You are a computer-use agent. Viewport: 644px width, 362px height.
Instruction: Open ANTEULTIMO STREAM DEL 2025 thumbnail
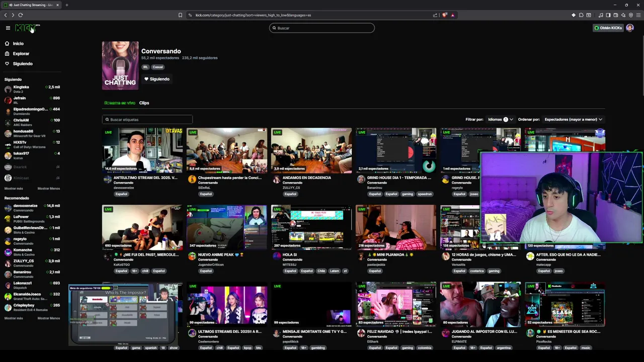coord(142,150)
